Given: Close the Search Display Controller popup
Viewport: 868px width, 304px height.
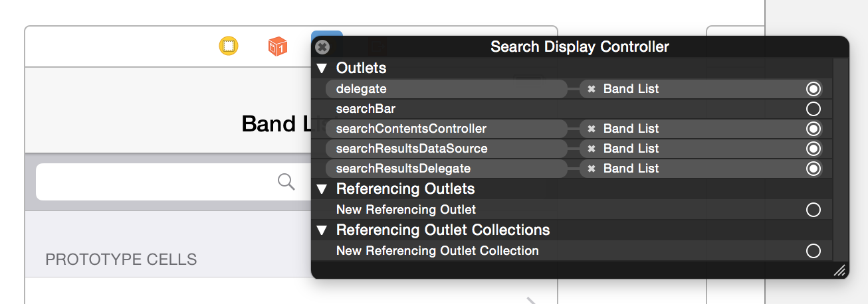Looking at the screenshot, I should (x=322, y=47).
